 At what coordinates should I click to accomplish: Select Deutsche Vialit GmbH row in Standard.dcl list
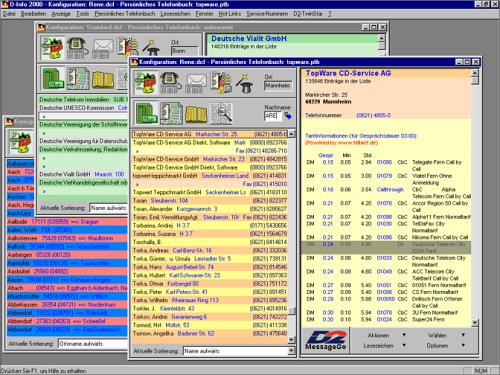click(83, 174)
